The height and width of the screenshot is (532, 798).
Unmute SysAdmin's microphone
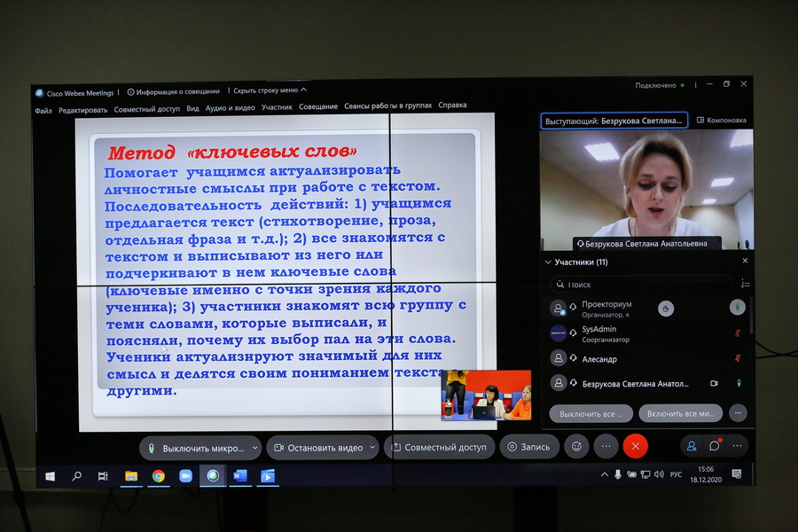[737, 333]
